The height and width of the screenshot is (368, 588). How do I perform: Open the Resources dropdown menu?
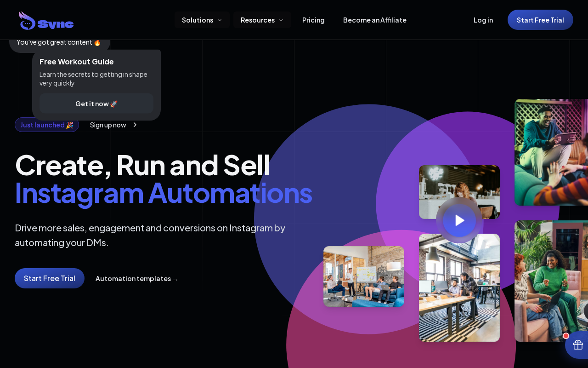point(262,20)
